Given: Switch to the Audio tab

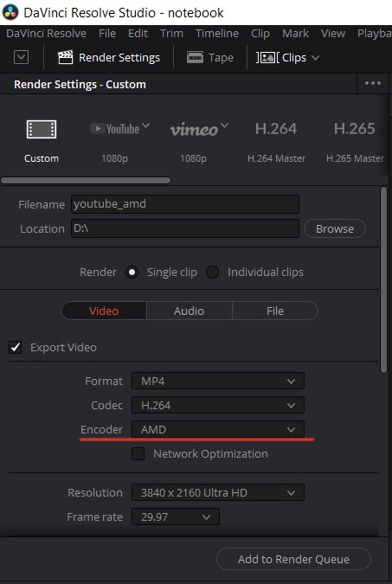Looking at the screenshot, I should (x=189, y=311).
